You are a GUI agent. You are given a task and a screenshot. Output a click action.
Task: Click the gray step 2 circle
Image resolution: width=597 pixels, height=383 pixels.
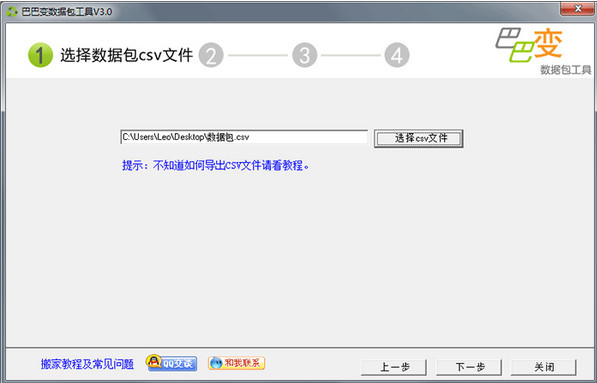pos(211,55)
